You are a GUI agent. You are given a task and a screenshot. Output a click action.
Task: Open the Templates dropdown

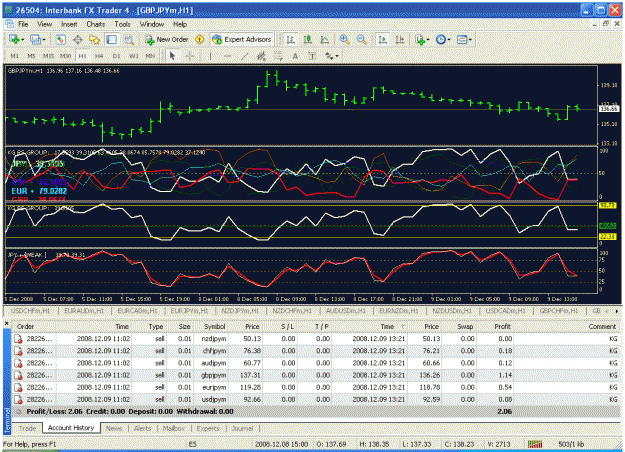(464, 39)
